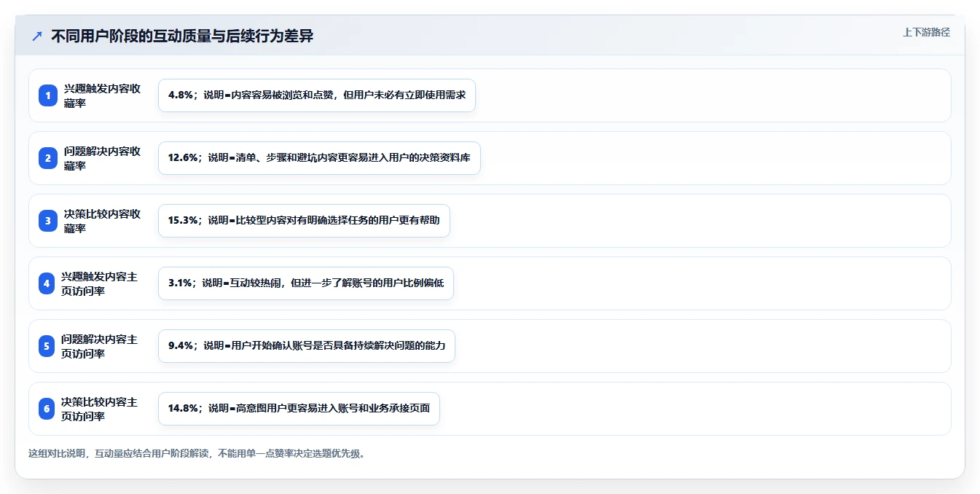The image size is (980, 494).
Task: Open the 9.4% explanation box
Action: click(x=307, y=346)
